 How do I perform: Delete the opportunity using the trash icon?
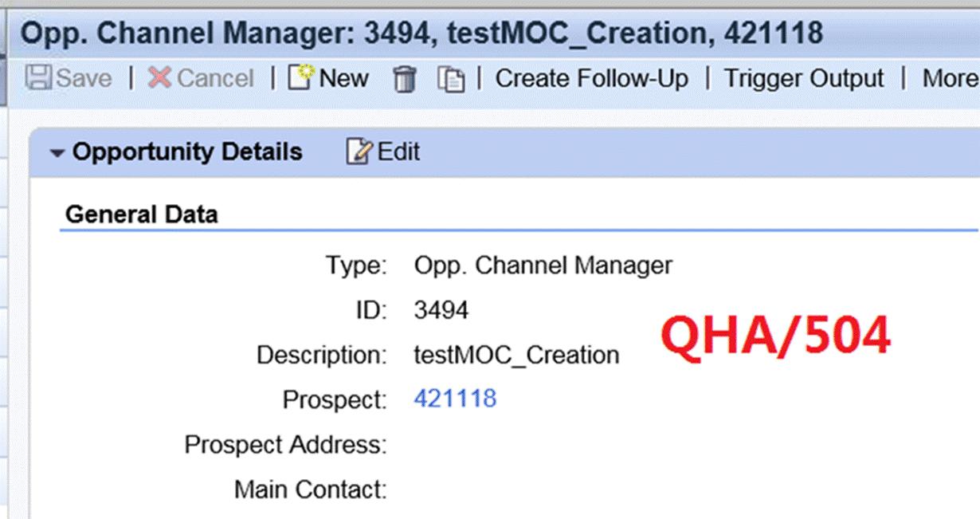pos(405,78)
